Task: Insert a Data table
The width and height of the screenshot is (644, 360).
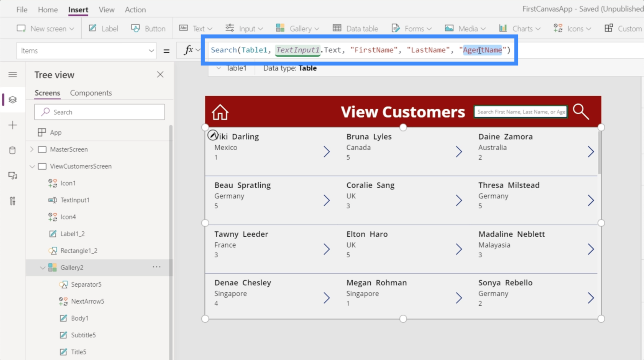Action: (x=355, y=28)
